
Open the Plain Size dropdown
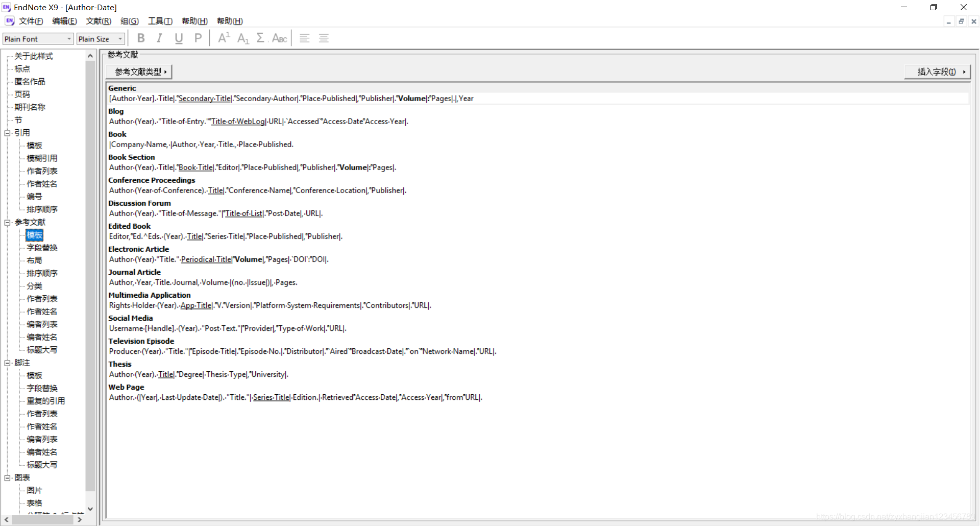coord(101,39)
